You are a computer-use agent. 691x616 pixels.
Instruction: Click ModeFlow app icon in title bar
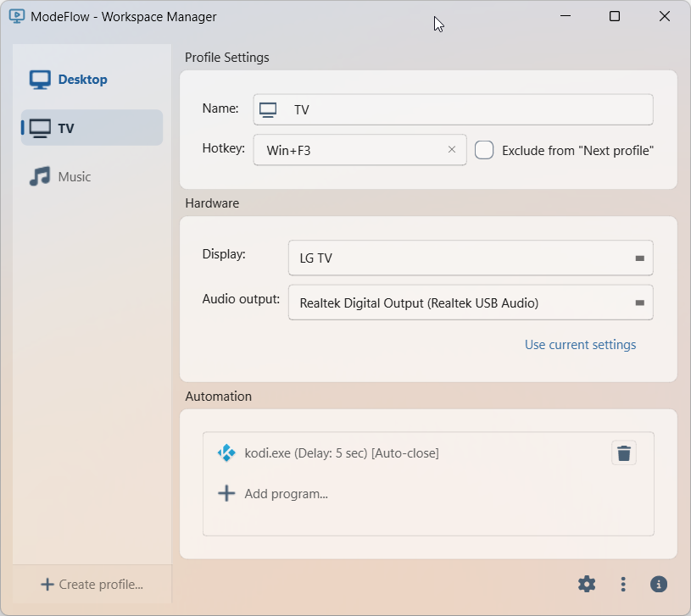[x=17, y=17]
